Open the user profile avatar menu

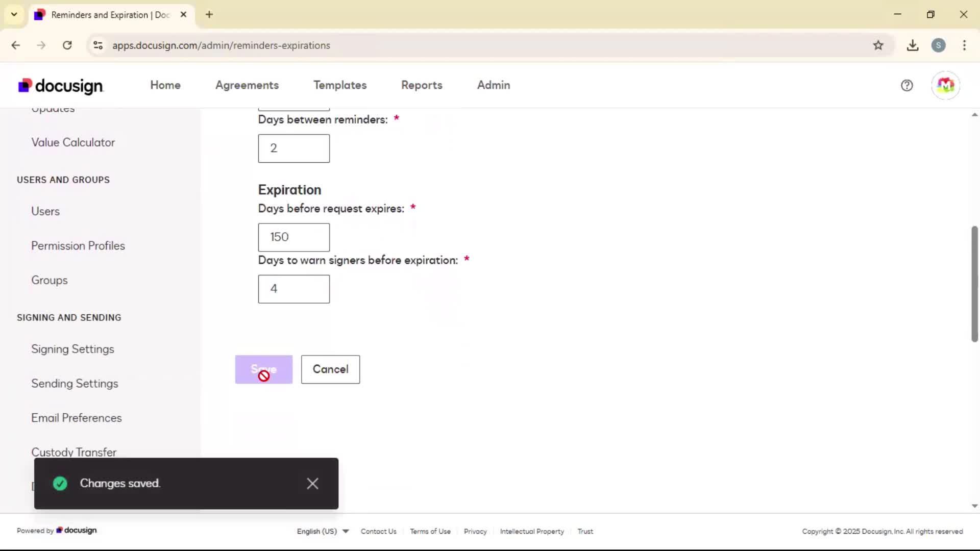point(945,85)
